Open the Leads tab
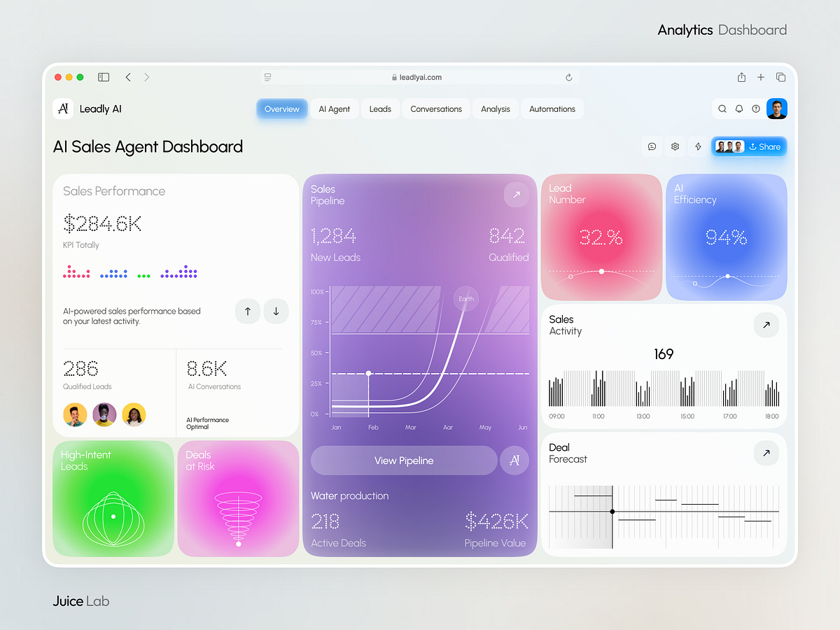 point(380,108)
